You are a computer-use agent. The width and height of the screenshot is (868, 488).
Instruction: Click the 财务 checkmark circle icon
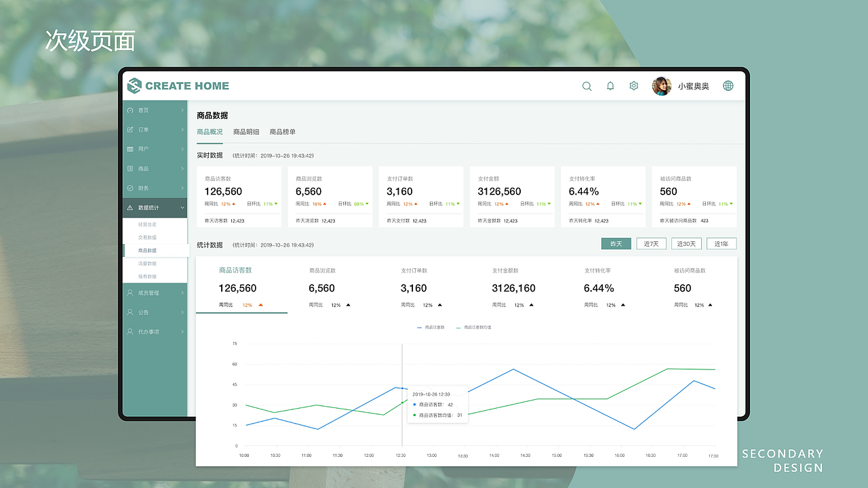coord(130,188)
